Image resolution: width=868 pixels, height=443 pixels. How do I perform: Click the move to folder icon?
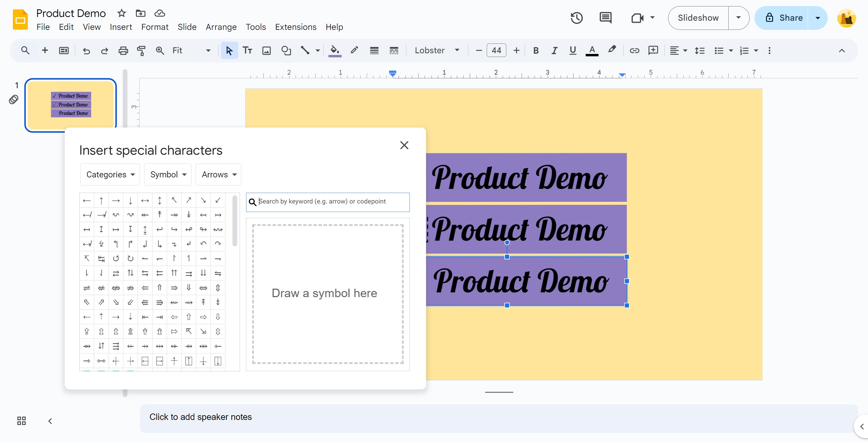[140, 13]
